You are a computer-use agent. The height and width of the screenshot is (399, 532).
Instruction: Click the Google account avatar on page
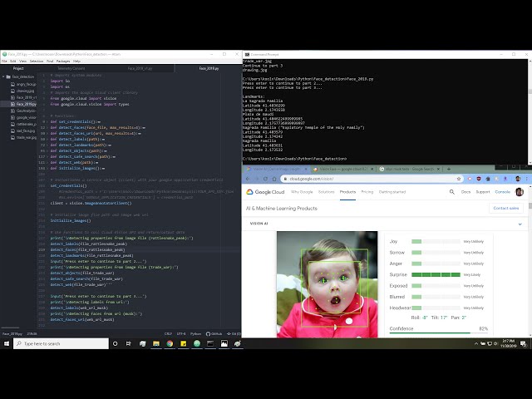[519, 192]
